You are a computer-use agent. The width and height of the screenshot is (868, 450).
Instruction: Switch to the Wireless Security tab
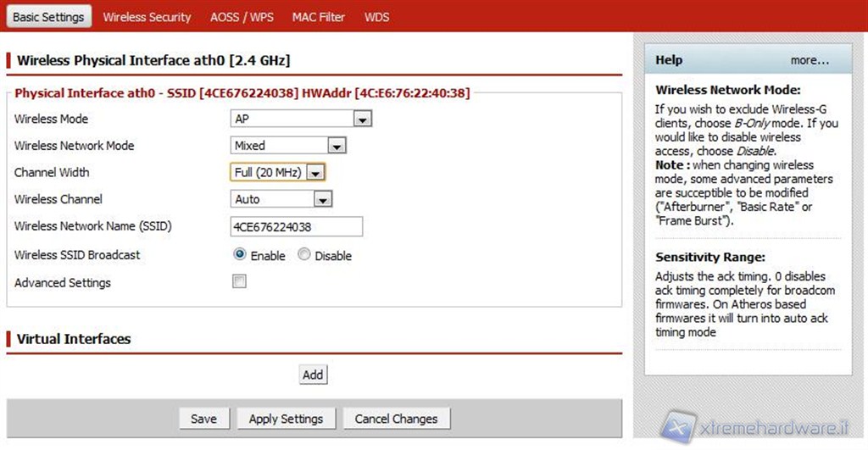pyautogui.click(x=147, y=17)
